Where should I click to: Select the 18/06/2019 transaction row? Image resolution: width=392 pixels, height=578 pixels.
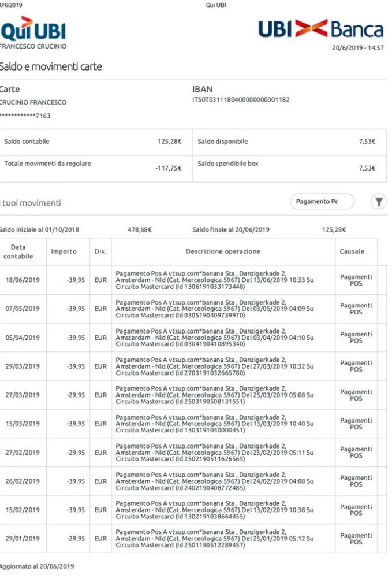[x=193, y=280]
